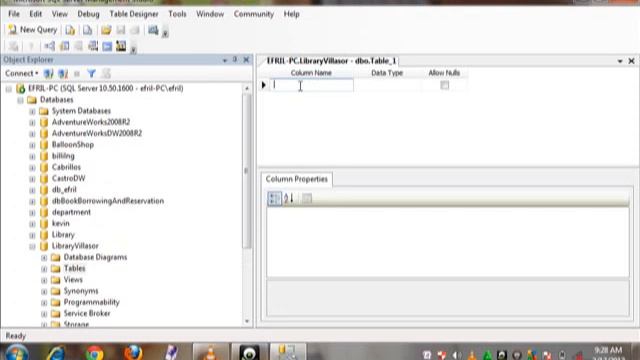Collapse the Databases folder
Image resolution: width=640 pixels, height=360 pixels.
click(x=20, y=100)
